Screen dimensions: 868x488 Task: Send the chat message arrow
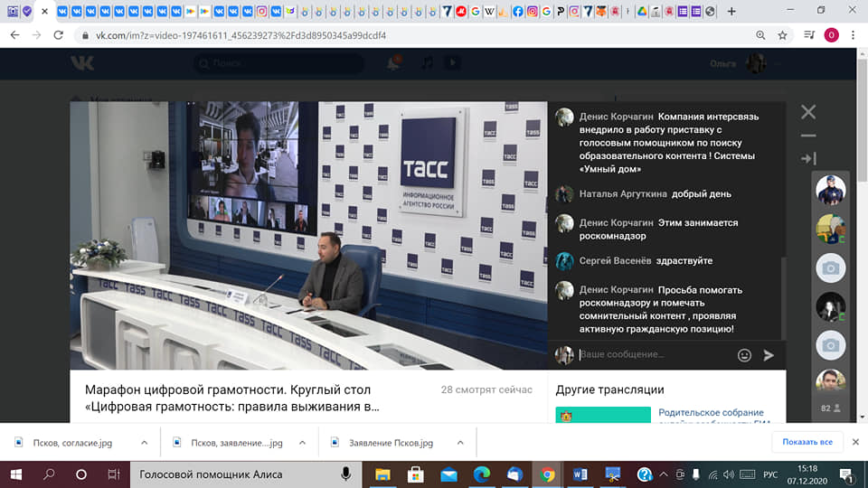(769, 355)
